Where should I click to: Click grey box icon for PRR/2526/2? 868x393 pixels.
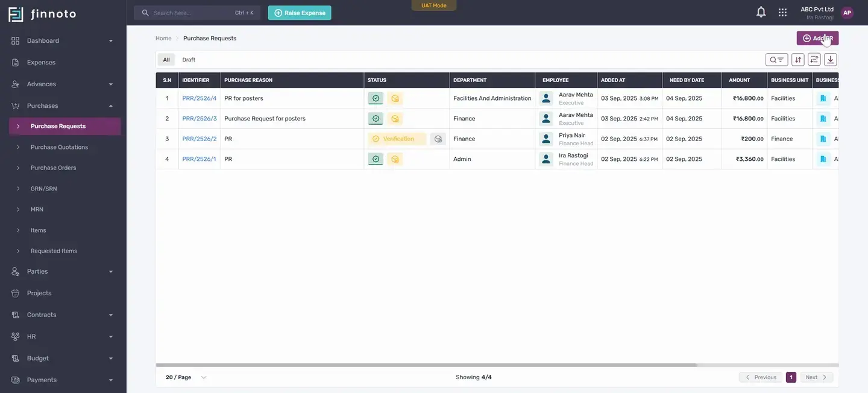click(438, 139)
